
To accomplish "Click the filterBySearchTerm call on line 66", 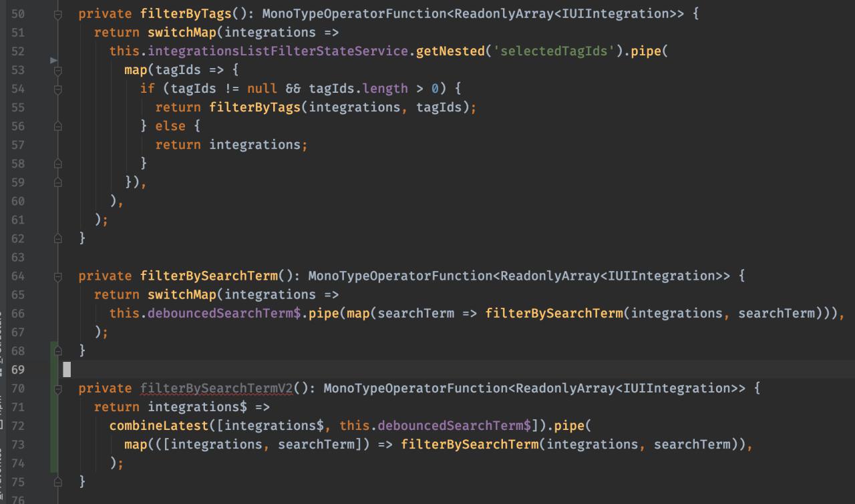I will (x=554, y=313).
